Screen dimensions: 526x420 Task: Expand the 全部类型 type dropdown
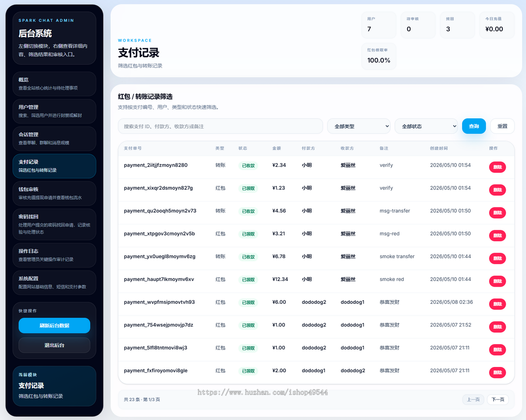click(x=359, y=126)
